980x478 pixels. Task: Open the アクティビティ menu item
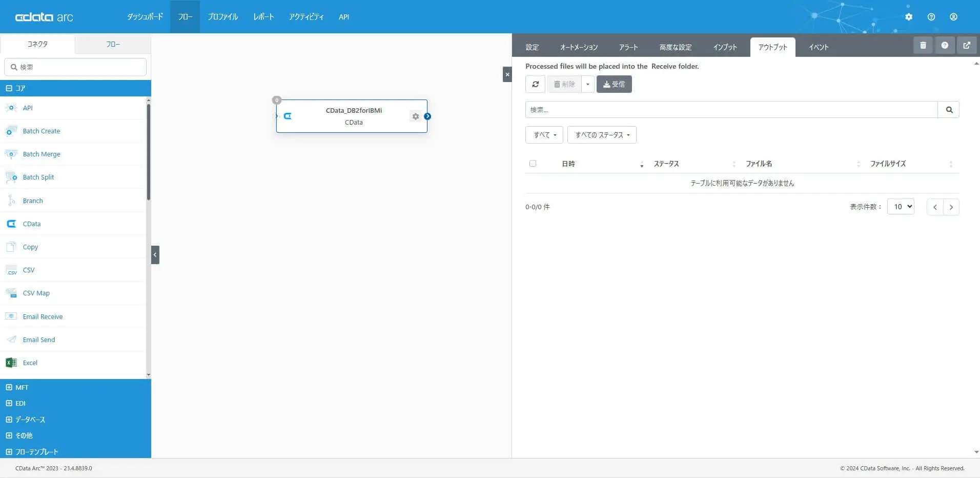coord(306,17)
